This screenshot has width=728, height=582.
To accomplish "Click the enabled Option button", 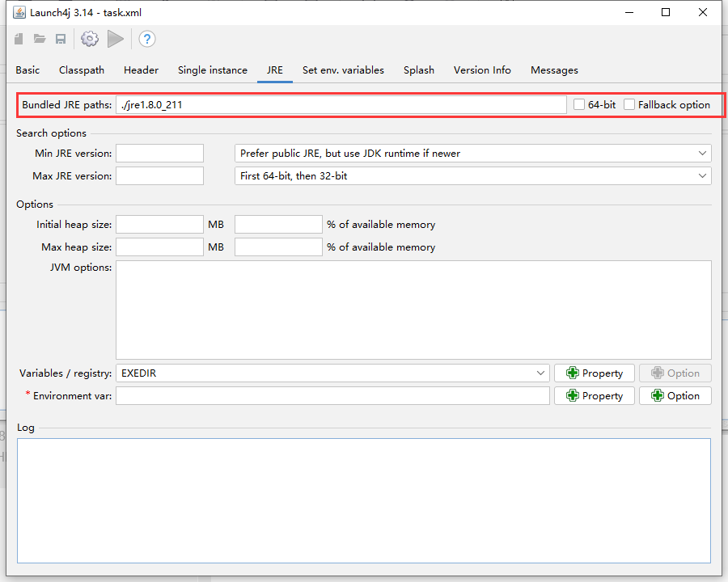I will (x=675, y=395).
